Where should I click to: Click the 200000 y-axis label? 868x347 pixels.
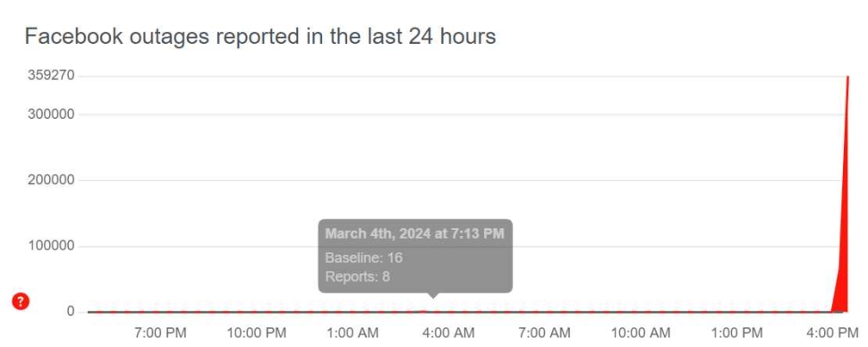coord(51,181)
